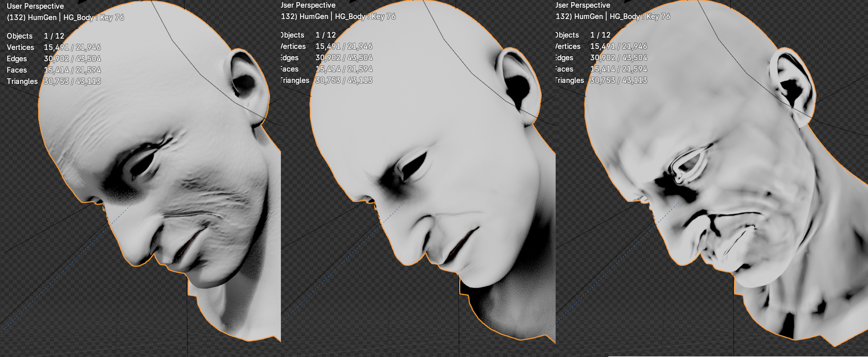Click the Objects count in the right viewport
Image resolution: width=868 pixels, height=357 pixels.
600,35
